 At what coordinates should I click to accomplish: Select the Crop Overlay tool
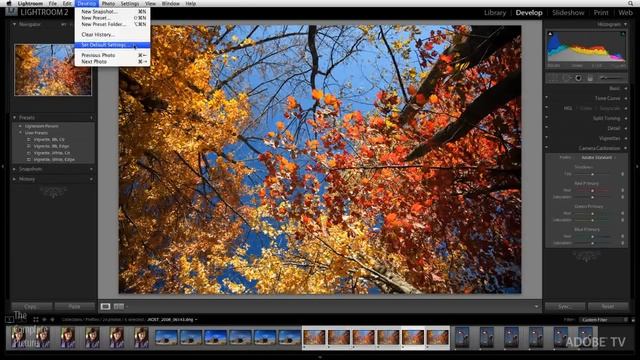pyautogui.click(x=553, y=78)
